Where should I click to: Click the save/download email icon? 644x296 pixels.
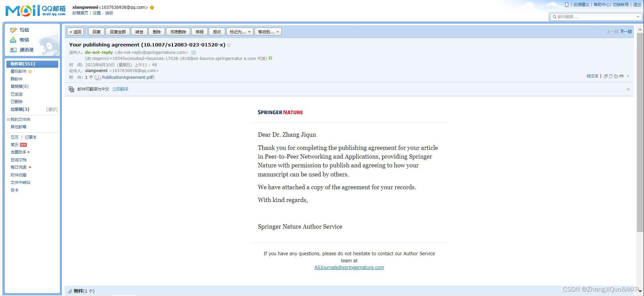point(616,76)
